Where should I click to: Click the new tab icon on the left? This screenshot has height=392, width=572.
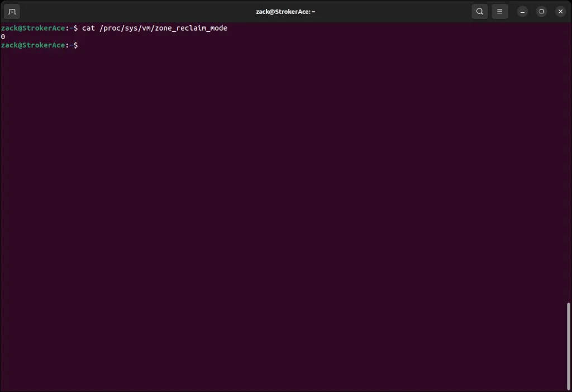[x=11, y=11]
